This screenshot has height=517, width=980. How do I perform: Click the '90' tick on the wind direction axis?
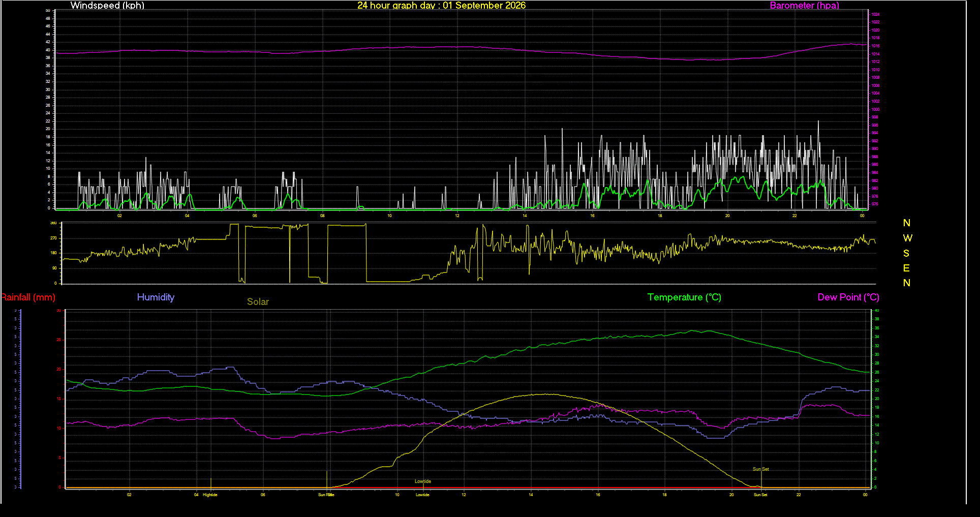(54, 268)
